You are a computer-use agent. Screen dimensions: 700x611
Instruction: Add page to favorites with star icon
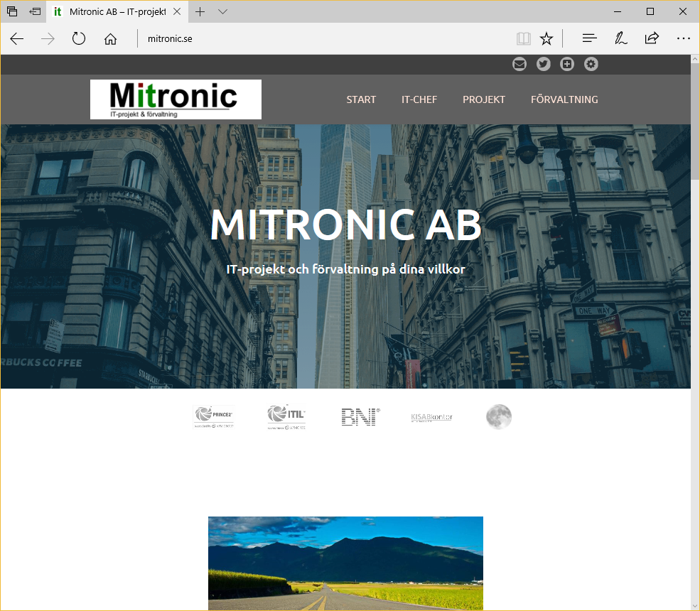tap(546, 39)
